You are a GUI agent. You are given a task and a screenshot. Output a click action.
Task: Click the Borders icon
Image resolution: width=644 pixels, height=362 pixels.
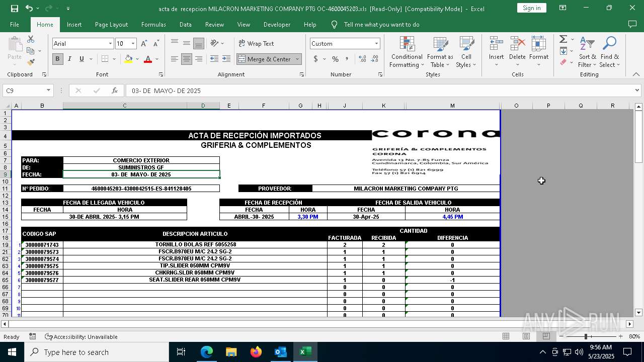(105, 59)
